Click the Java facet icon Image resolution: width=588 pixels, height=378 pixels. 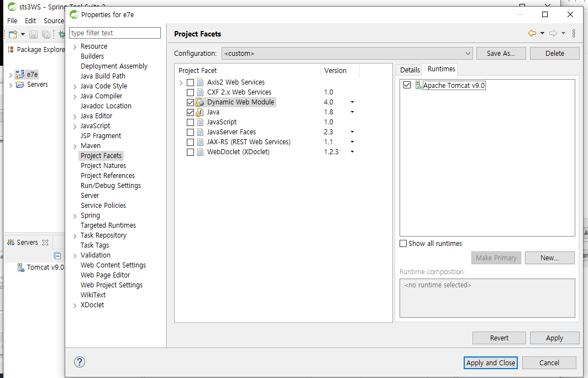200,112
